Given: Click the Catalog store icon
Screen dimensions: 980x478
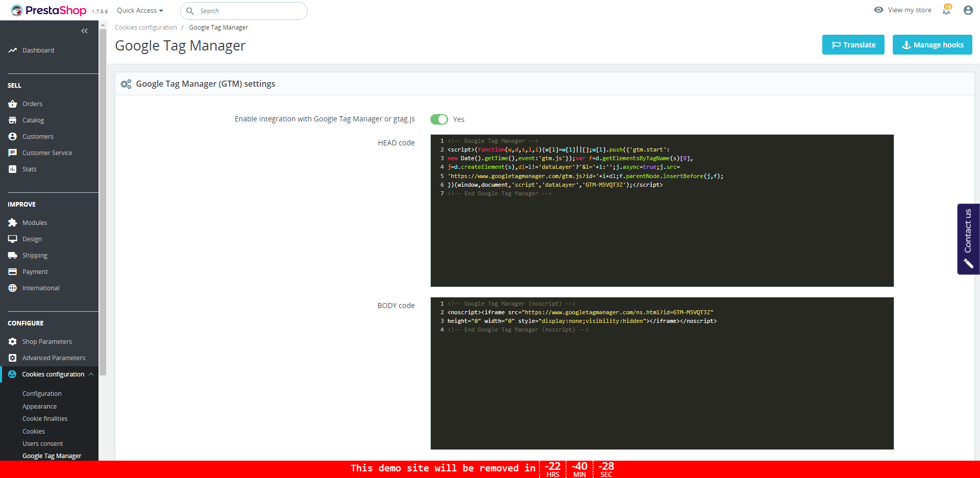Looking at the screenshot, I should [x=13, y=120].
